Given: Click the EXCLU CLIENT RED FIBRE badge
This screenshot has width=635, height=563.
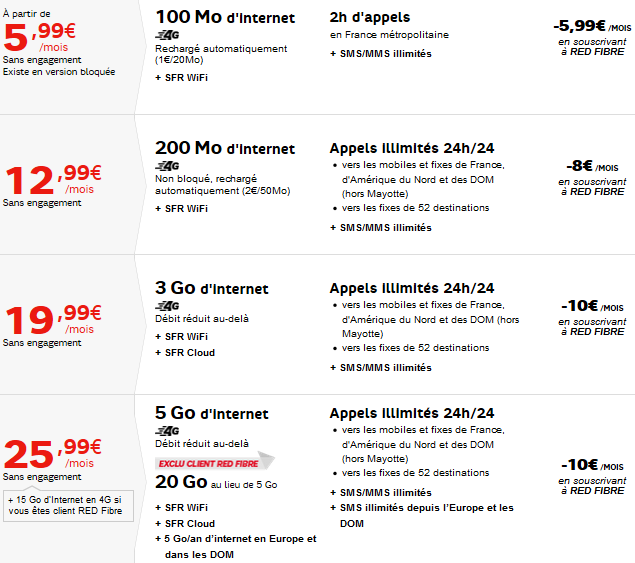Looking at the screenshot, I should (213, 461).
